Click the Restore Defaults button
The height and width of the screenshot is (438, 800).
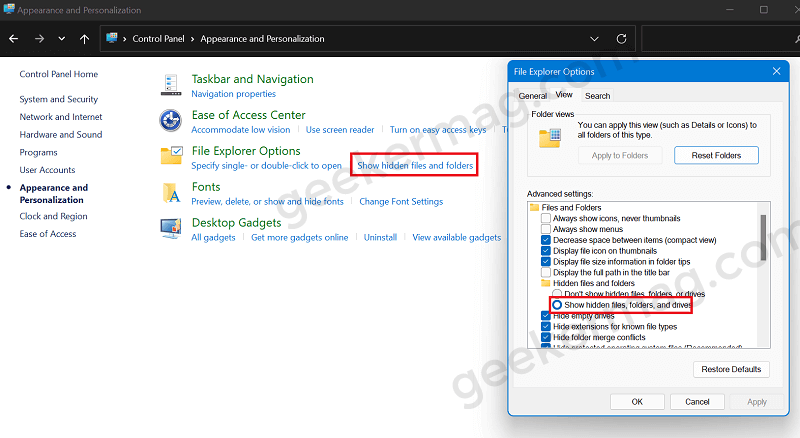[731, 369]
